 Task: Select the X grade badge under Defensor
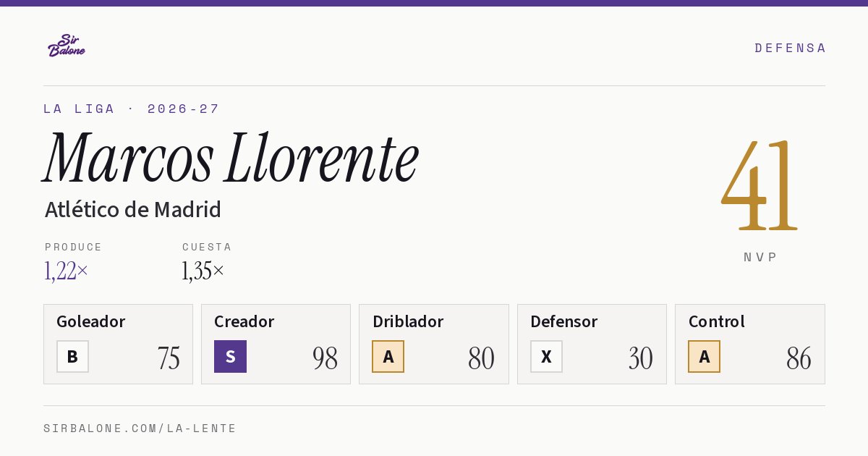pyautogui.click(x=546, y=356)
